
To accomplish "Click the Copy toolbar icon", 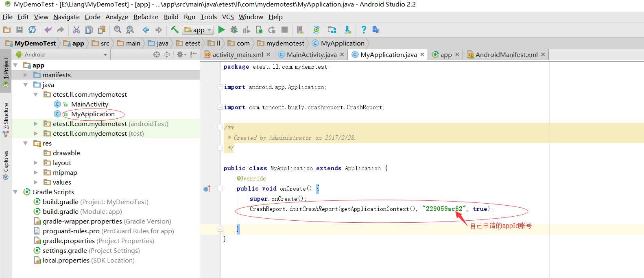I will coord(89,30).
